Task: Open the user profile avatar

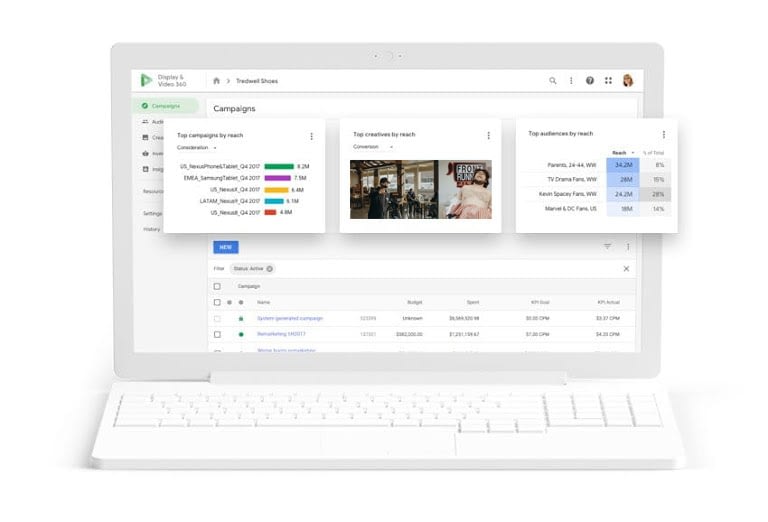Action: [x=628, y=80]
